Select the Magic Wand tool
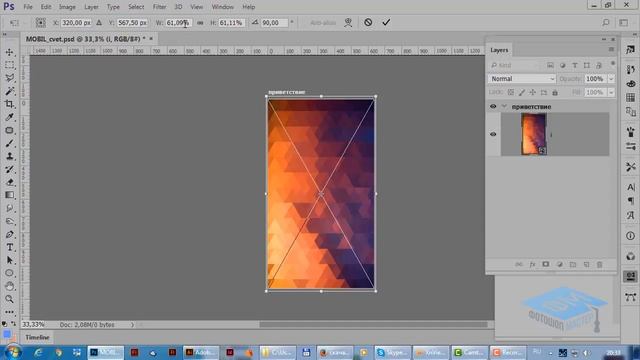The width and height of the screenshot is (640, 360). (x=9, y=91)
